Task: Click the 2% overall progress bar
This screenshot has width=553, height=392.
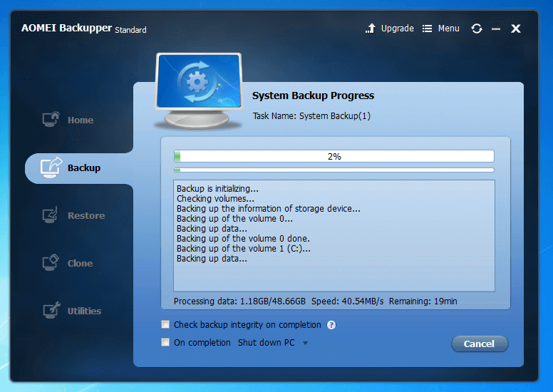Action: 334,156
